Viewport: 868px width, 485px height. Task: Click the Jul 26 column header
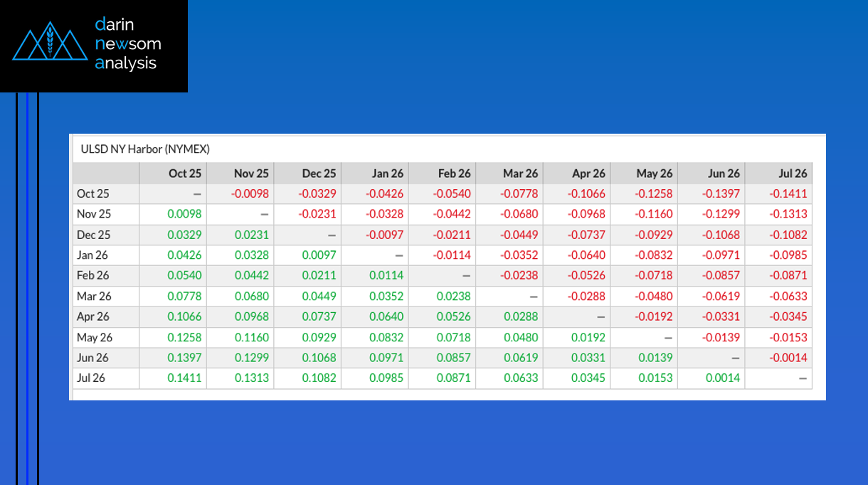tap(793, 174)
